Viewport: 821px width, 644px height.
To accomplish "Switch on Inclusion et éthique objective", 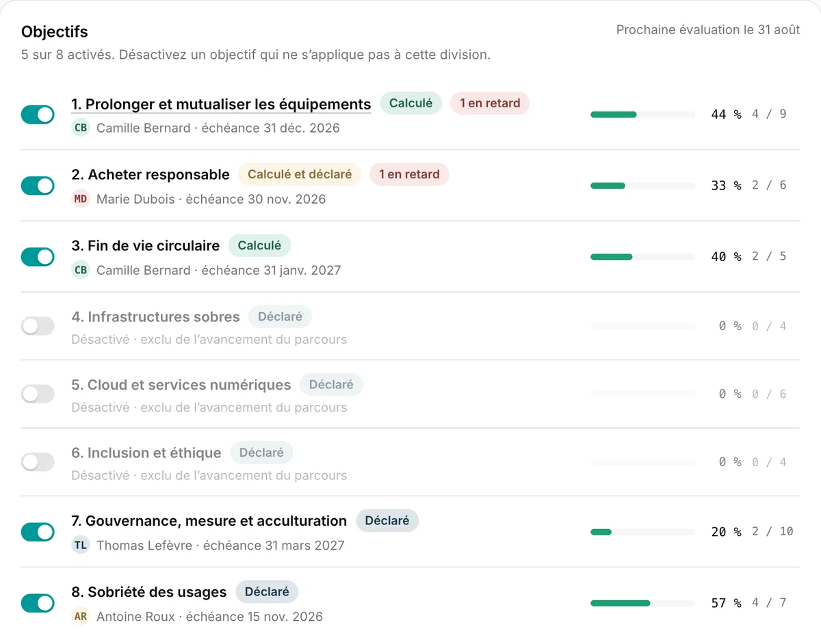I will (38, 462).
